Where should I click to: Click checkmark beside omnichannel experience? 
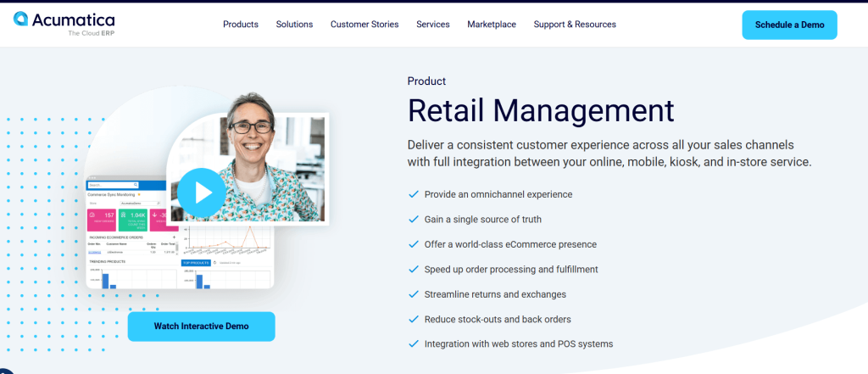413,194
